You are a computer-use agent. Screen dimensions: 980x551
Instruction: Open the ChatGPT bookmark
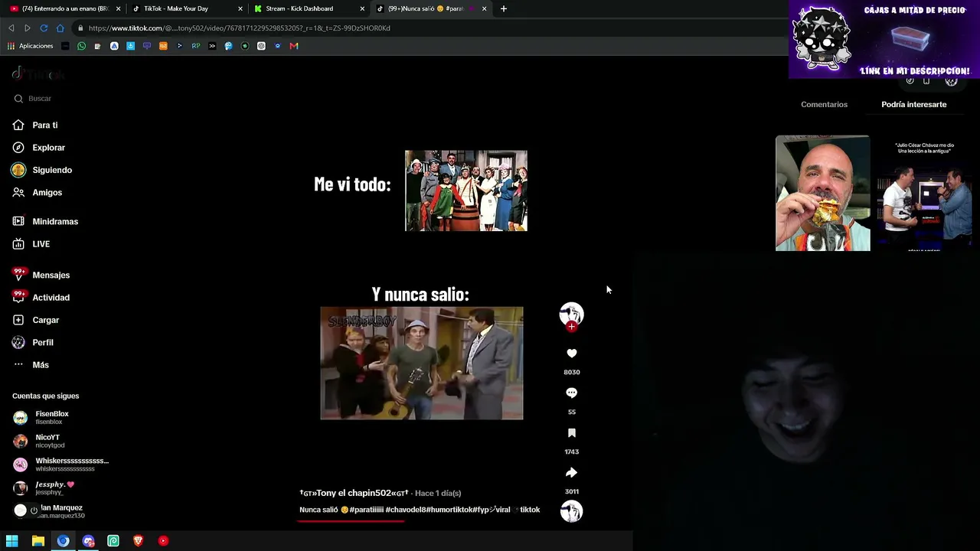click(x=261, y=46)
